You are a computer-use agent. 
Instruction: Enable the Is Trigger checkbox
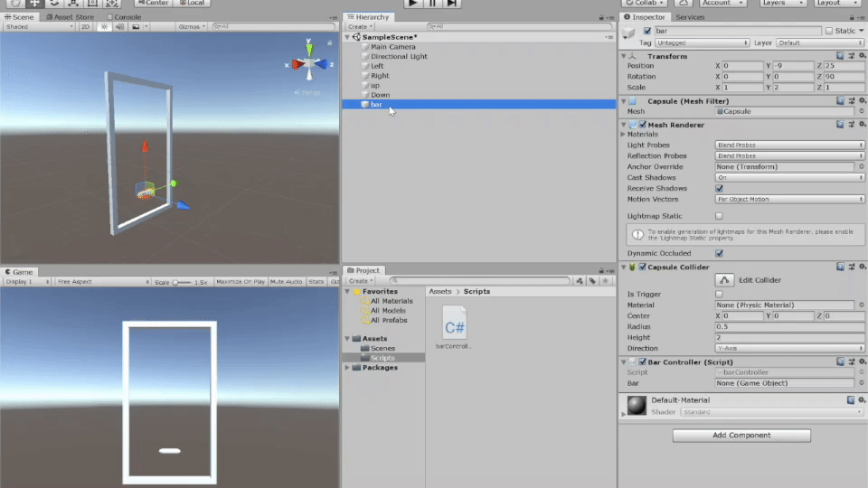click(720, 294)
